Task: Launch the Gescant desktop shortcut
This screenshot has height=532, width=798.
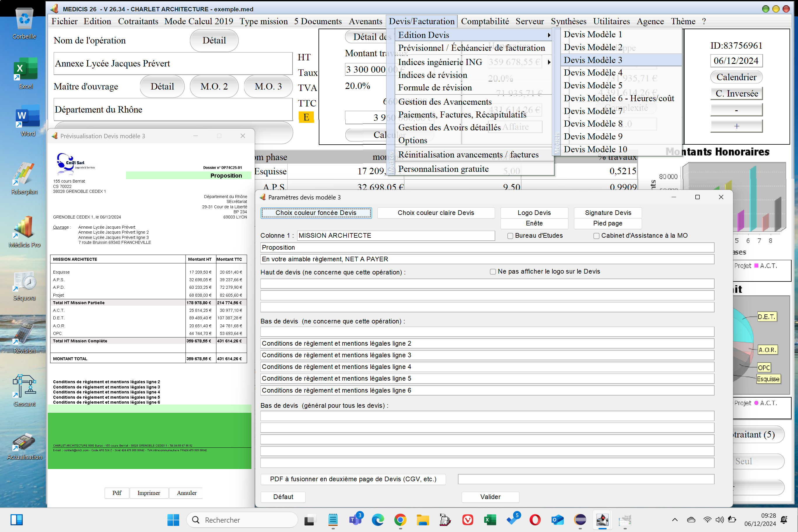Action: tap(24, 390)
